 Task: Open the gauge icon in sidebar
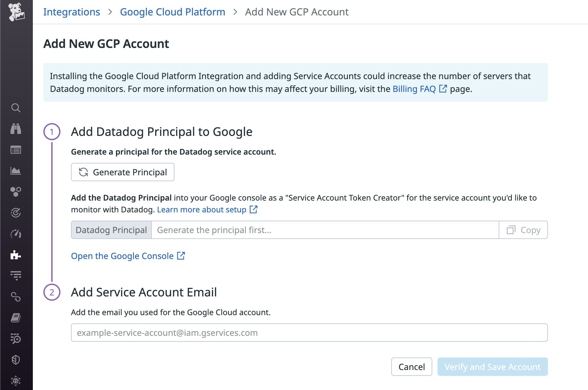click(x=16, y=234)
